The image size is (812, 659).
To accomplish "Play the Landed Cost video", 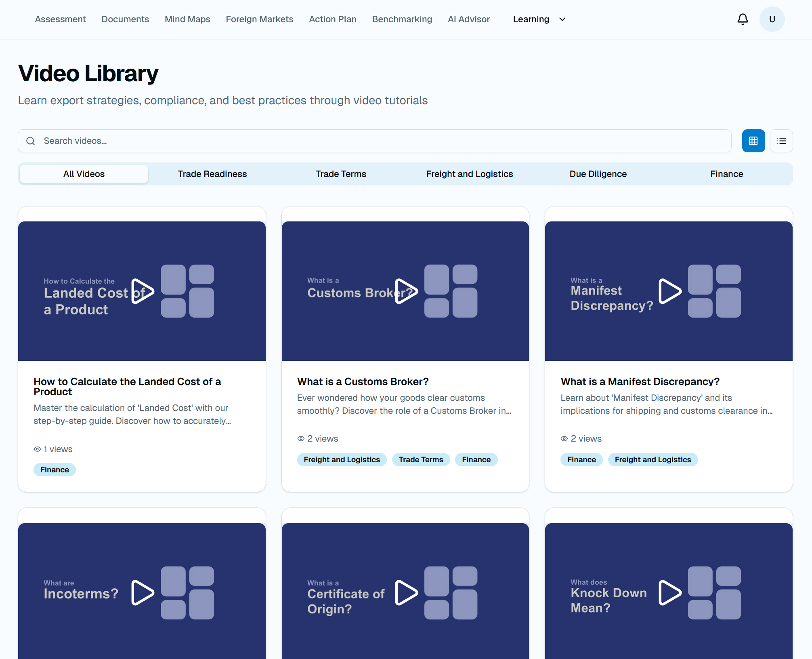I will 143,291.
